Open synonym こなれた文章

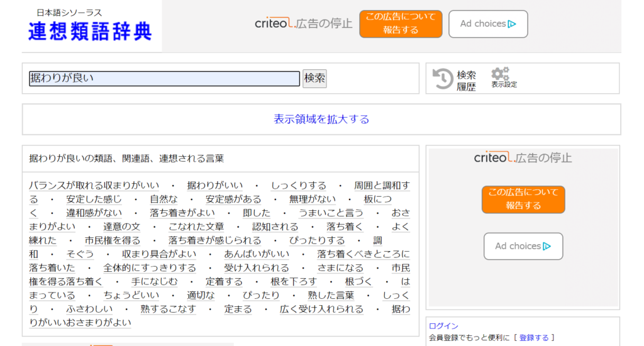[196, 227]
